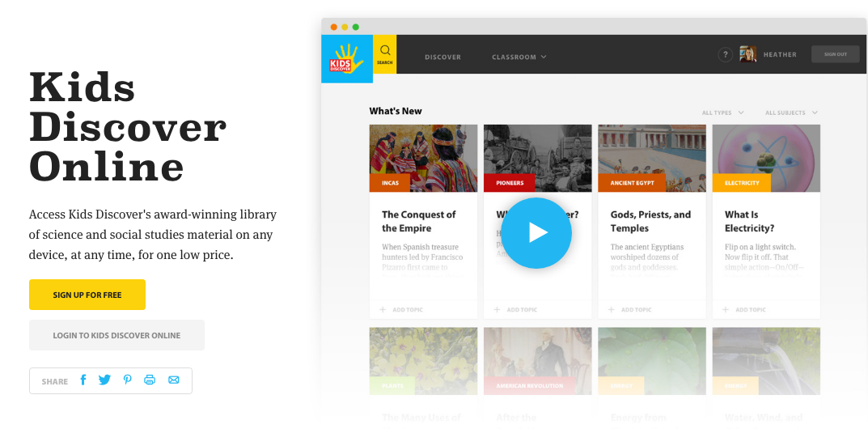Expand the Classroom menu chevron
Screen dimensions: 868x429
544,57
